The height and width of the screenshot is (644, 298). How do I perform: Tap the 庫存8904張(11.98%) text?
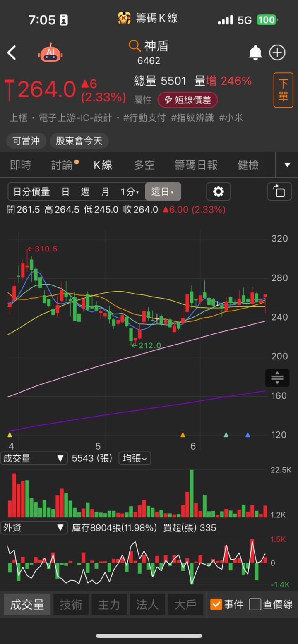[114, 528]
